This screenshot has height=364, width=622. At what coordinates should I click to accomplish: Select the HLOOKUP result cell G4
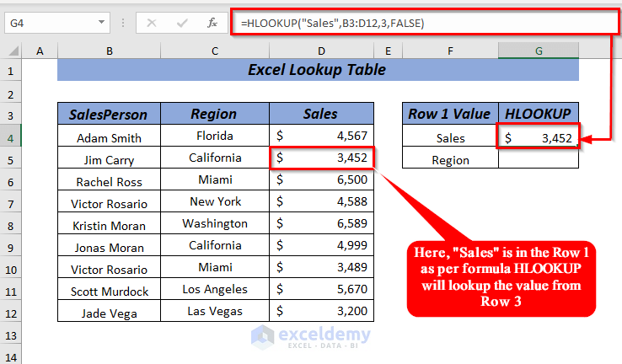539,136
